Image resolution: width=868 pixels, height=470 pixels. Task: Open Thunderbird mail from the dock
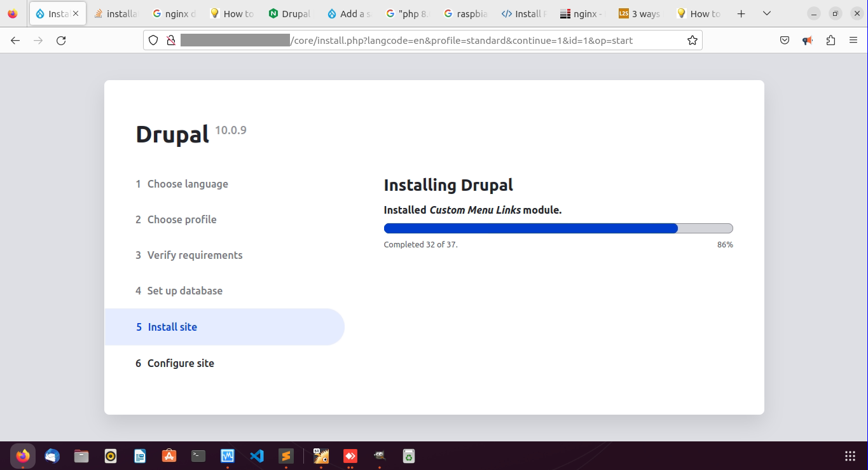52,456
